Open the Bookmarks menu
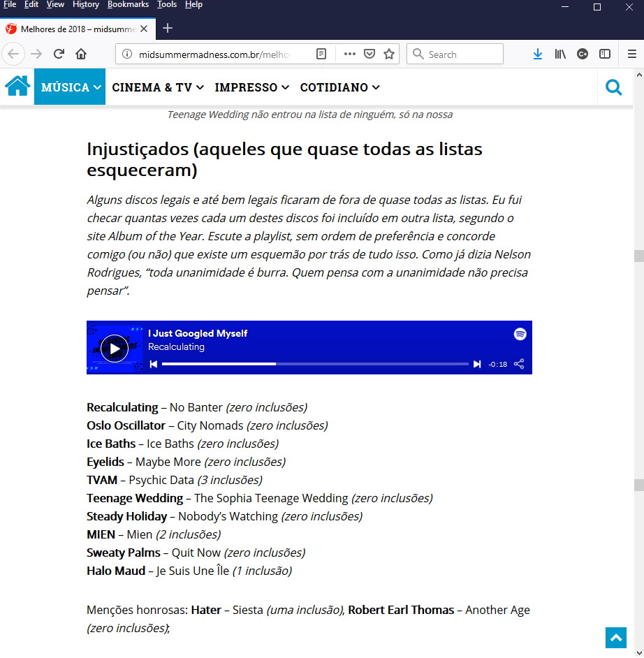This screenshot has height=658, width=644. (128, 5)
